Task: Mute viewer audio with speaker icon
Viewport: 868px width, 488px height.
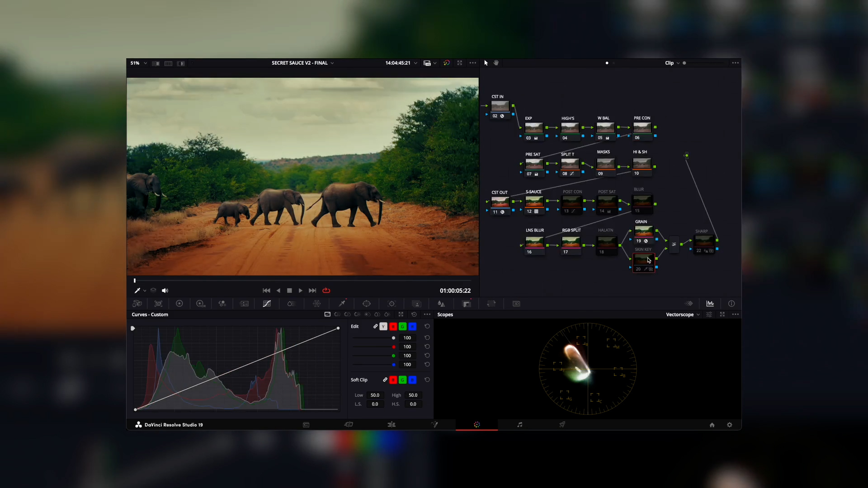Action: click(165, 291)
